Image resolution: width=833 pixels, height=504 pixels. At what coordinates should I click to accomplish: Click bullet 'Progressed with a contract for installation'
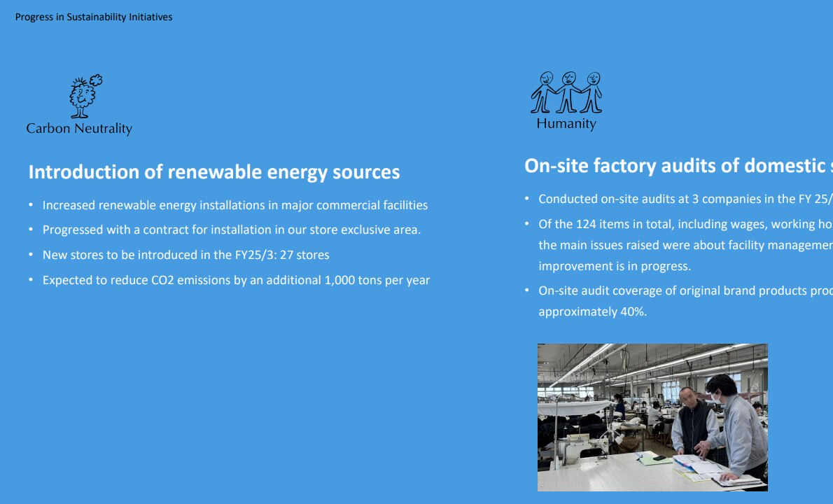[232, 230]
